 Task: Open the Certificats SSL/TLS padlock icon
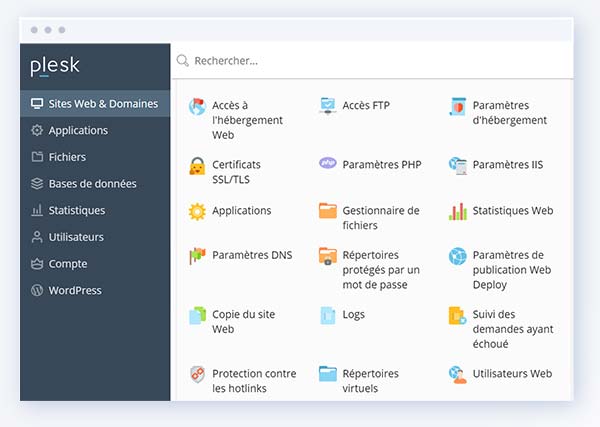(x=197, y=166)
